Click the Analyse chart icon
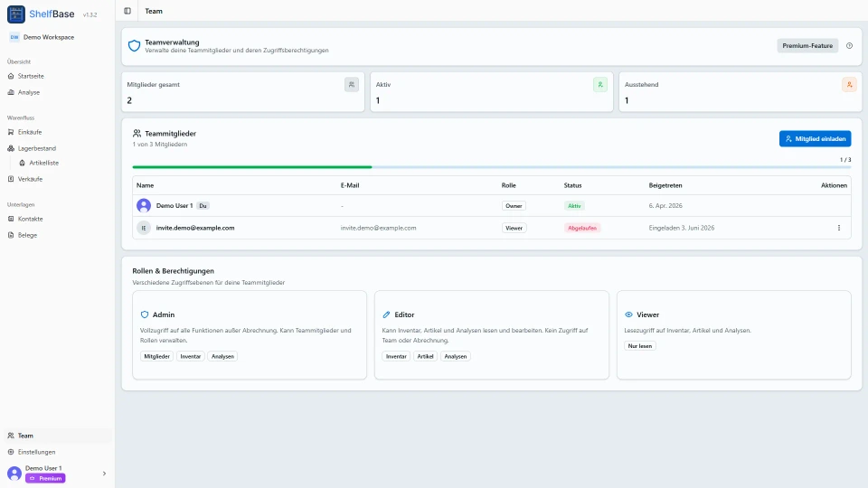This screenshot has height=488, width=868. [11, 92]
